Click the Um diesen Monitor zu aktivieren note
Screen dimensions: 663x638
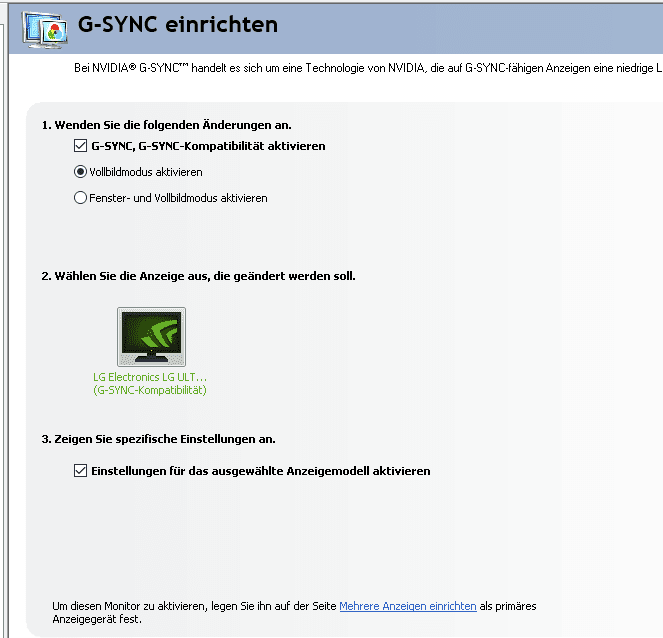pyautogui.click(x=294, y=612)
